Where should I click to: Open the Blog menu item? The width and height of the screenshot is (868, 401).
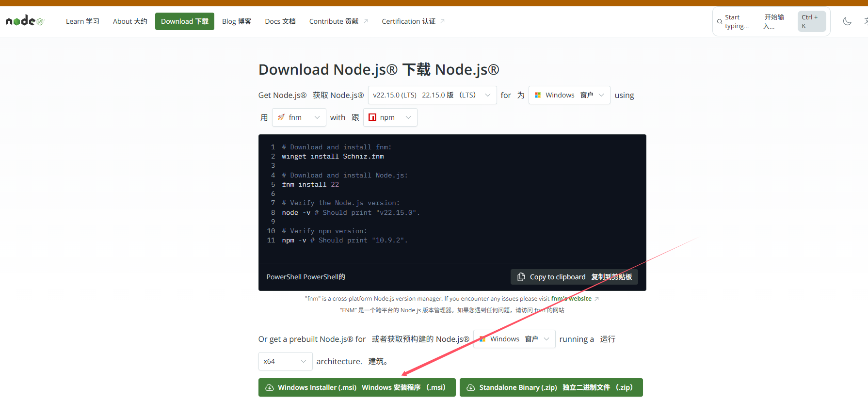(237, 21)
